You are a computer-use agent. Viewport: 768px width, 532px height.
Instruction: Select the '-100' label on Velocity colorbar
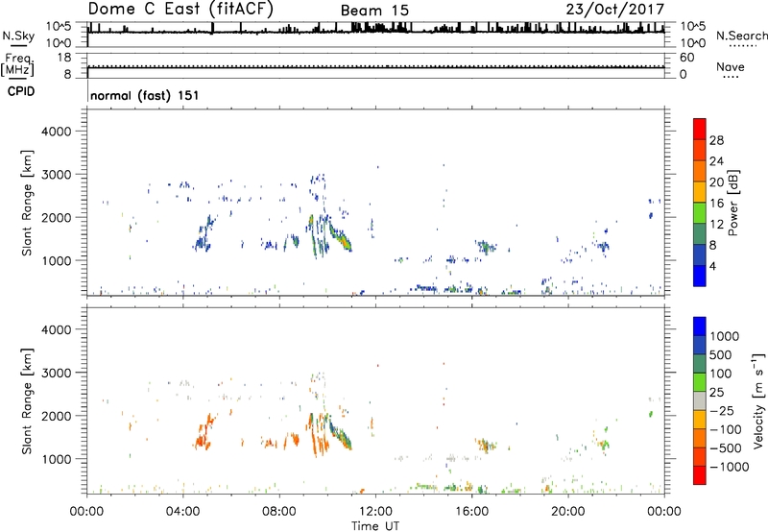[x=726, y=429]
